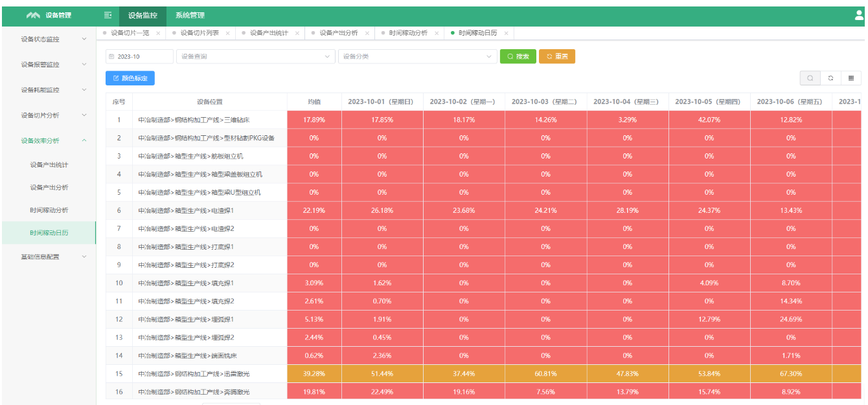The image size is (868, 405).
Task: Select the 时间稼动日历 page tab
Action: tap(478, 33)
